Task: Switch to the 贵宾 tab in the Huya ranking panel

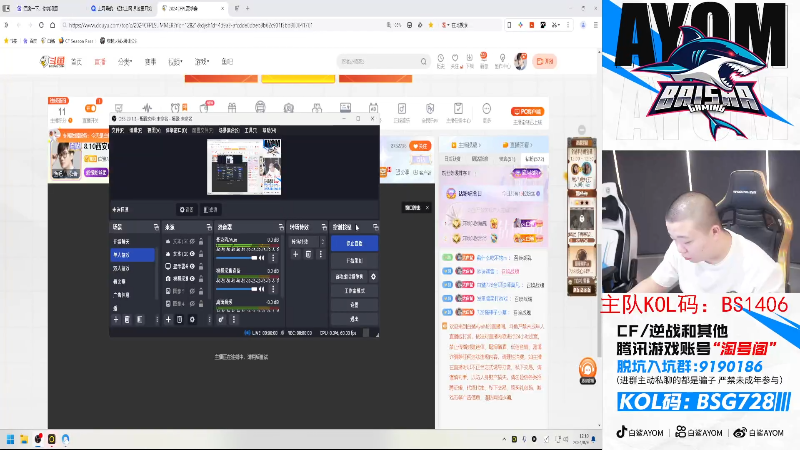Action: 507,159
